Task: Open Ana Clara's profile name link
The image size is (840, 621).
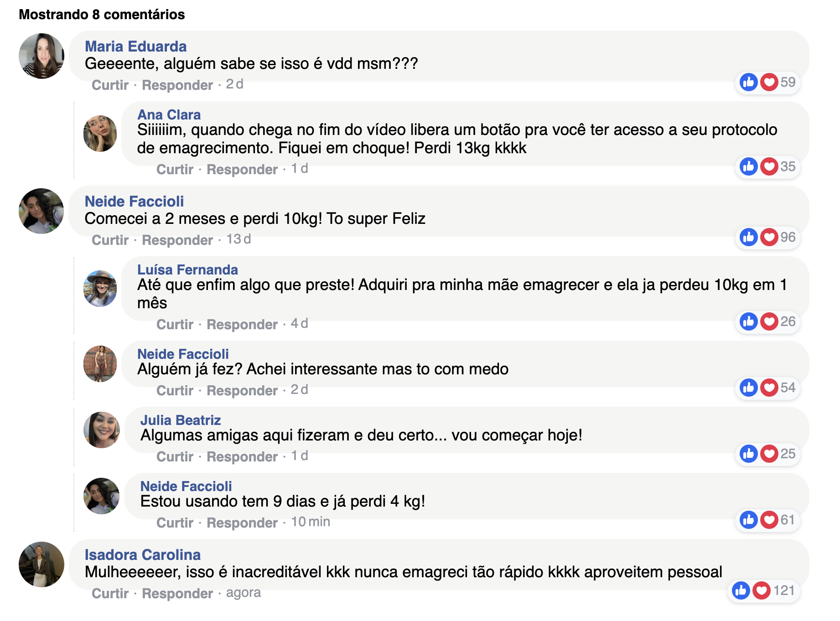Action: [169, 114]
